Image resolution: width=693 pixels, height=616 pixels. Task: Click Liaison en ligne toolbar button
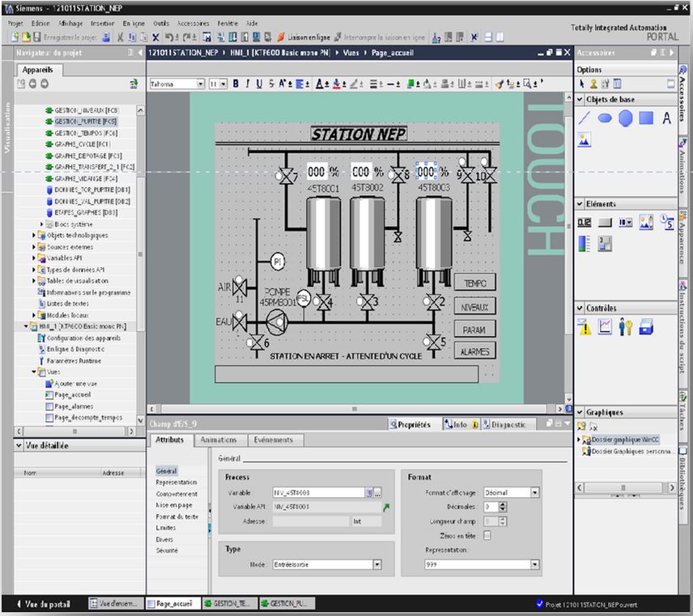[304, 37]
